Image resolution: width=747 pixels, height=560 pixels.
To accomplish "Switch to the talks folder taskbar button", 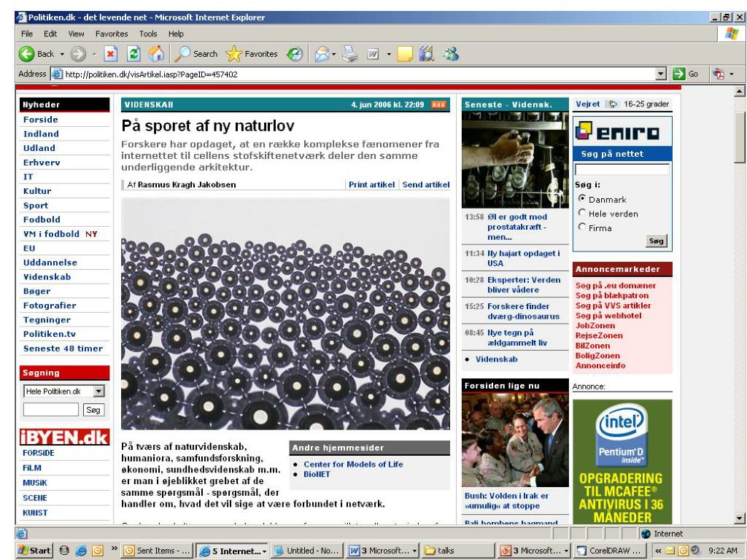I will point(457,551).
